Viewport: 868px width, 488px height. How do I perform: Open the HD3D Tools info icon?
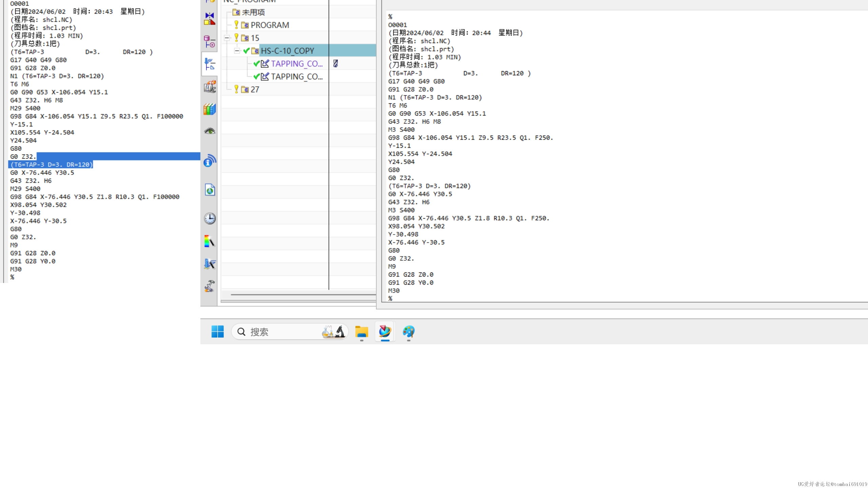tap(210, 161)
